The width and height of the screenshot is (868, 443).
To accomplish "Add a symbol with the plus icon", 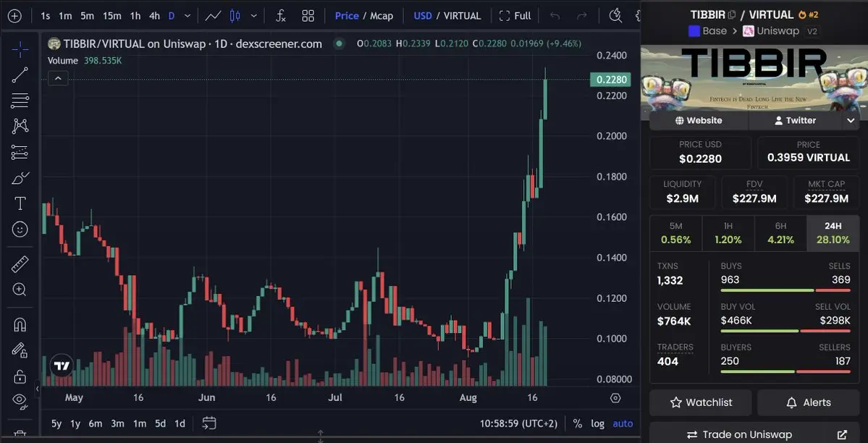I will pos(14,15).
